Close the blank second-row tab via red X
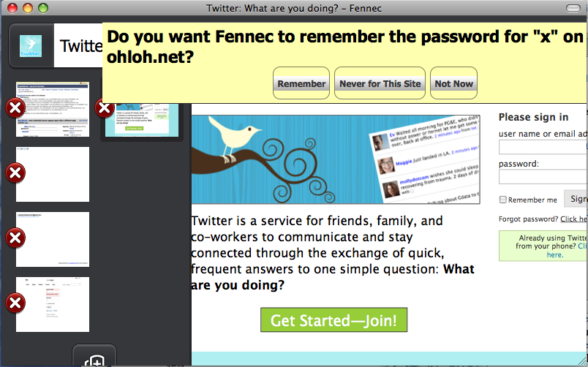Image resolution: width=588 pixels, height=367 pixels. [15, 173]
